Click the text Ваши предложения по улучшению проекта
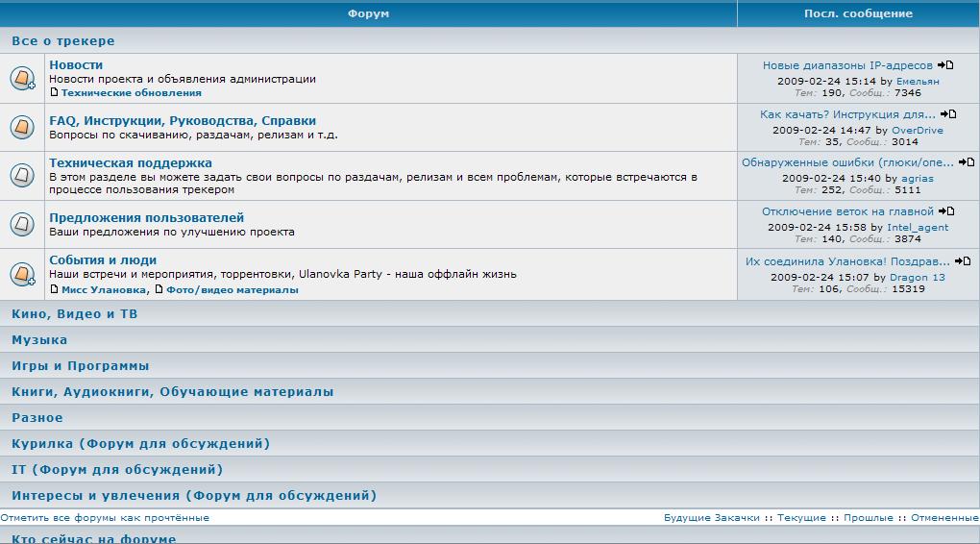 coord(172,232)
